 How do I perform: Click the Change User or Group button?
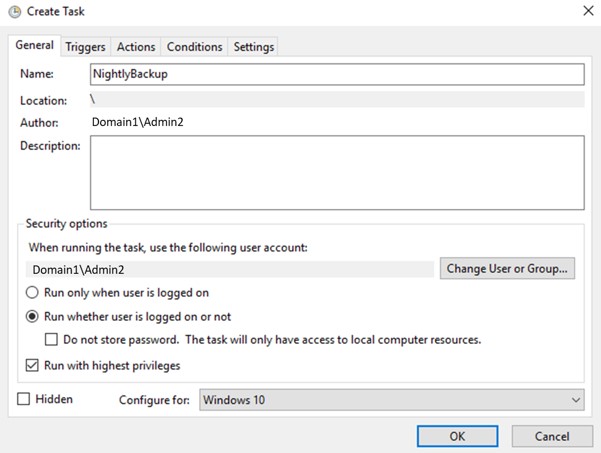point(507,268)
